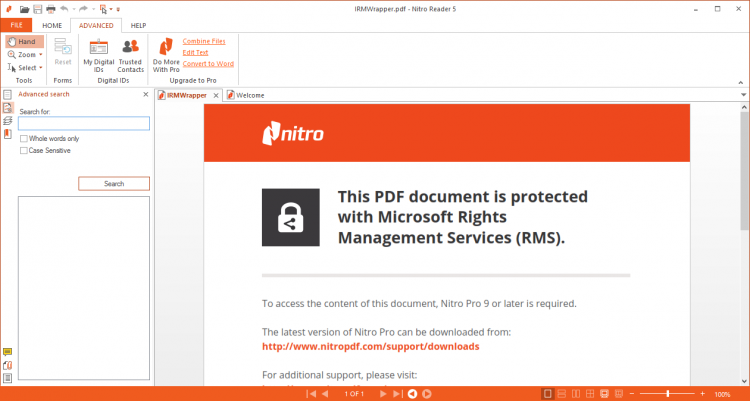The image size is (750, 401).
Task: Open the Bookmarks pane from sidebar
Action: pos(7,134)
